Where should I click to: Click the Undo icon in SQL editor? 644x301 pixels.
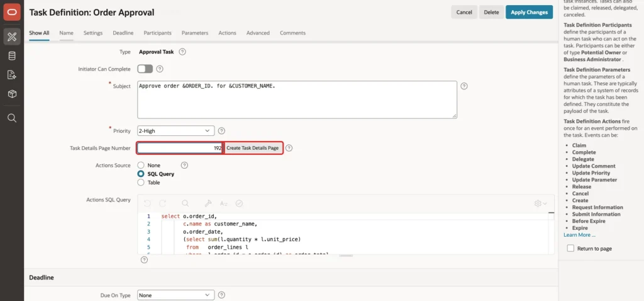point(147,203)
